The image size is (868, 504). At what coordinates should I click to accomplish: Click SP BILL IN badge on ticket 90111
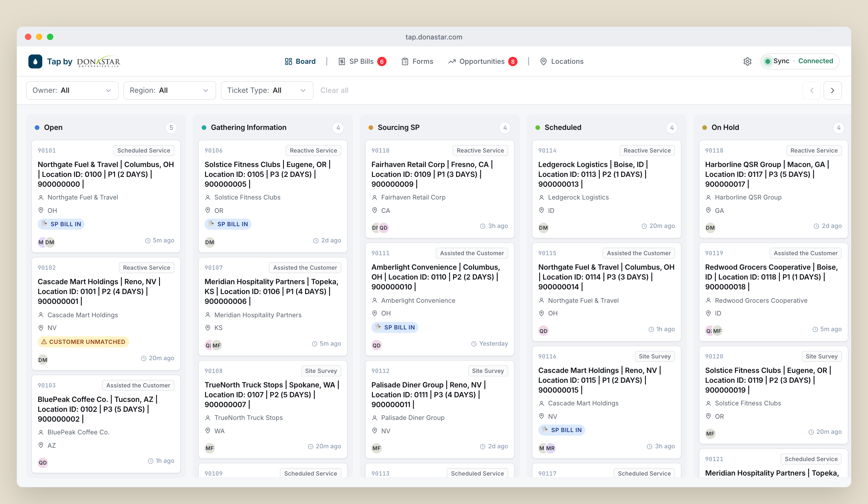[x=395, y=327]
